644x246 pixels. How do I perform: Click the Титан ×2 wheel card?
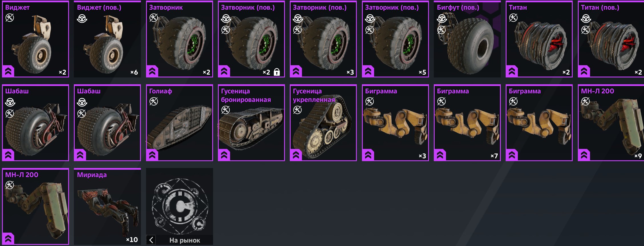pos(539,39)
